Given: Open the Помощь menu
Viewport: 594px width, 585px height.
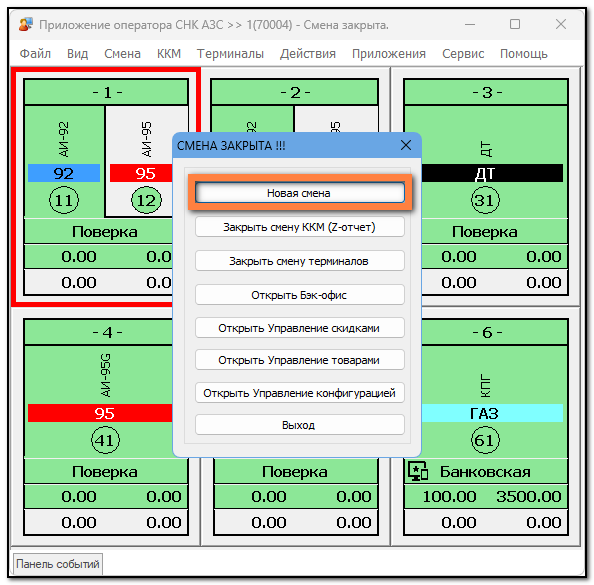Looking at the screenshot, I should 524,54.
